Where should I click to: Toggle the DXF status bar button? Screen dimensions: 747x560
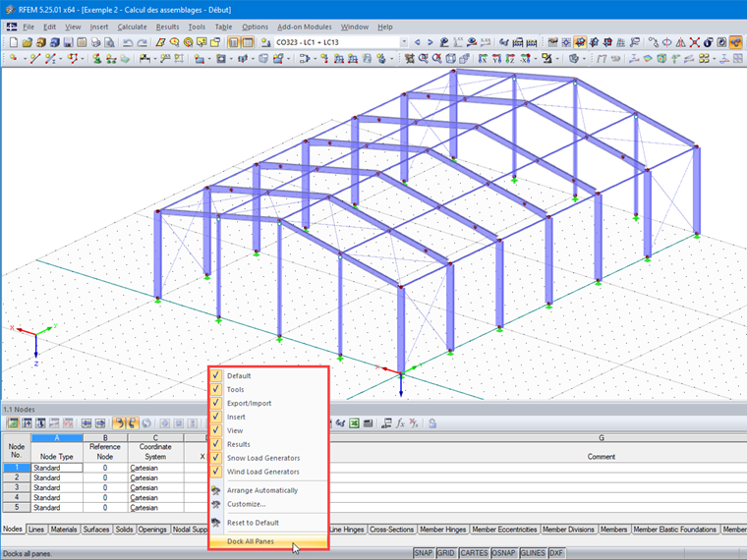(556, 553)
